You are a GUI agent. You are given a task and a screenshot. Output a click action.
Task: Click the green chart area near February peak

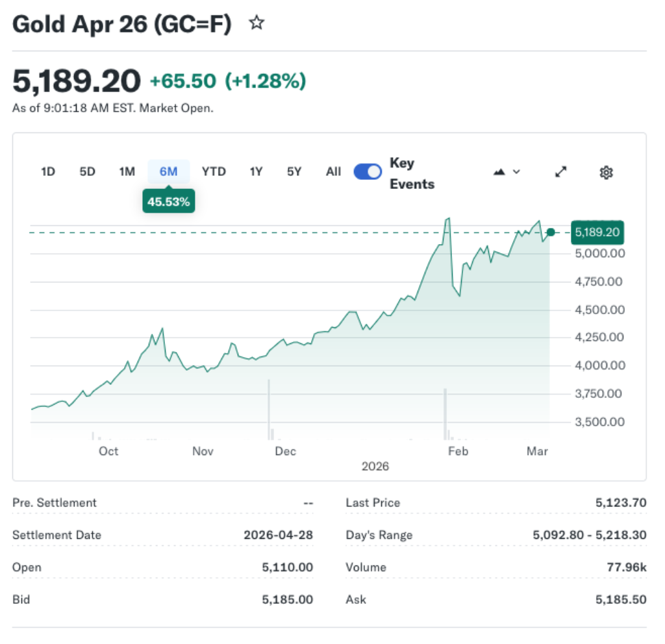(448, 260)
